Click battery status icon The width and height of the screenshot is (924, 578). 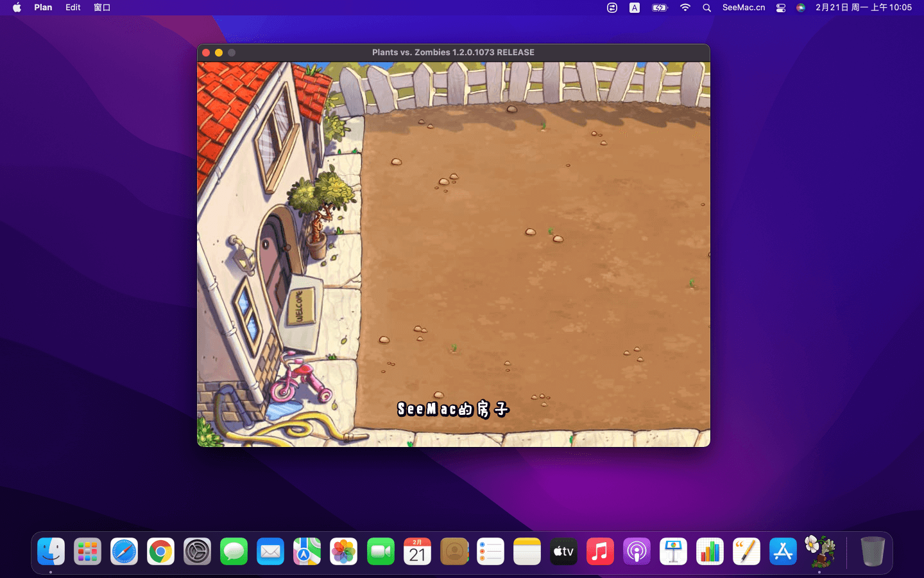(x=660, y=8)
